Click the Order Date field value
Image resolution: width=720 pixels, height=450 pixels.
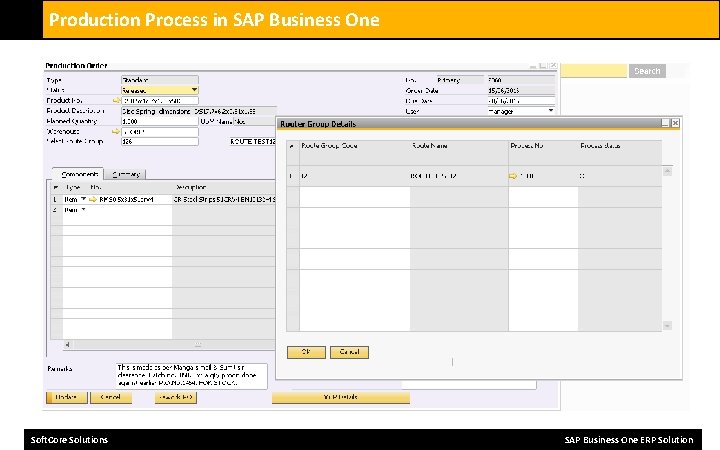click(x=521, y=90)
